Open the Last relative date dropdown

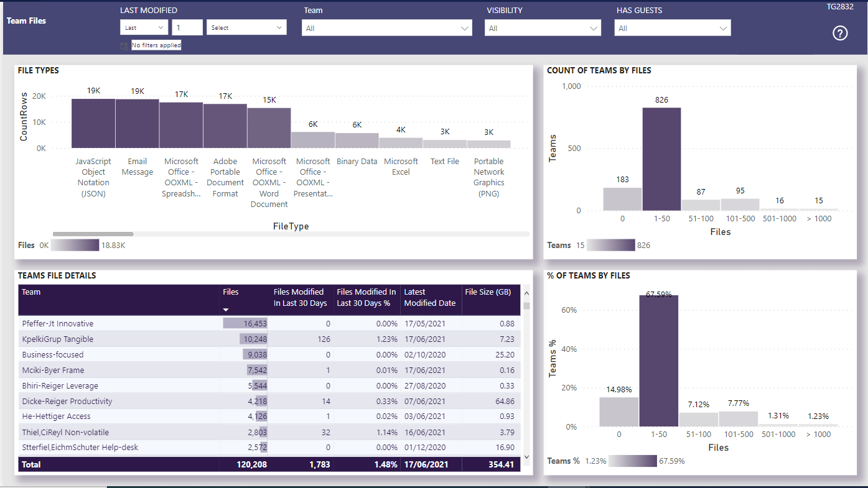tap(144, 27)
